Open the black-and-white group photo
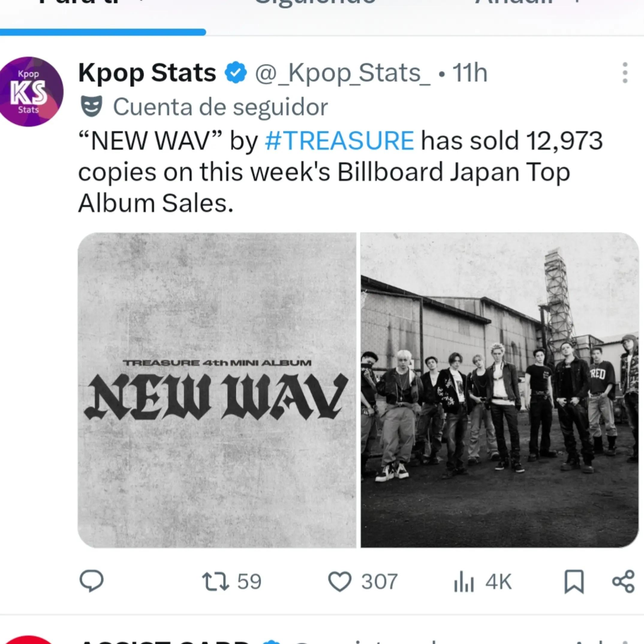 click(x=500, y=390)
